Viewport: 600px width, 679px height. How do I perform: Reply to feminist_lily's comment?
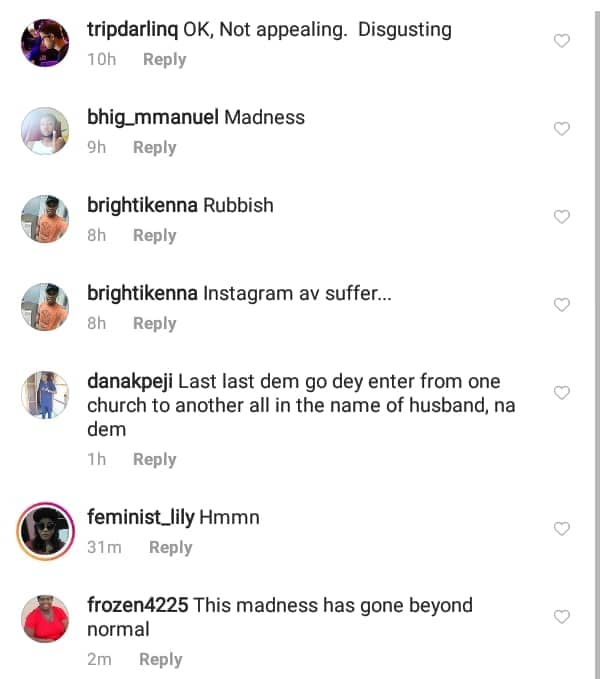click(x=170, y=547)
